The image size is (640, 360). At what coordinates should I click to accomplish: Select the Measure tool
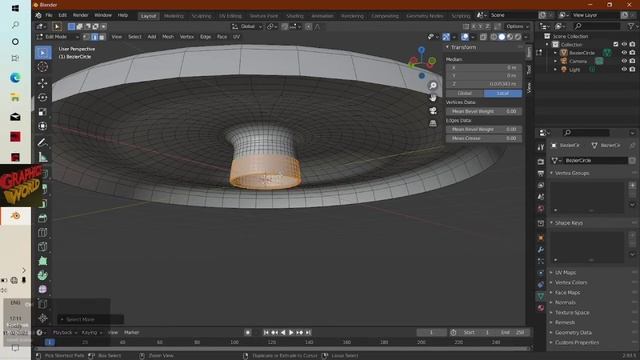(43, 157)
